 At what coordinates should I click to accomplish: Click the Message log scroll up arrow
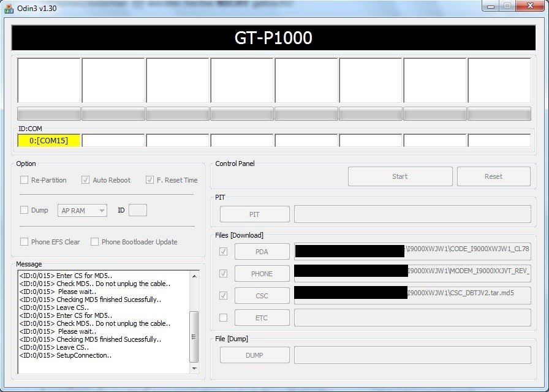point(194,276)
